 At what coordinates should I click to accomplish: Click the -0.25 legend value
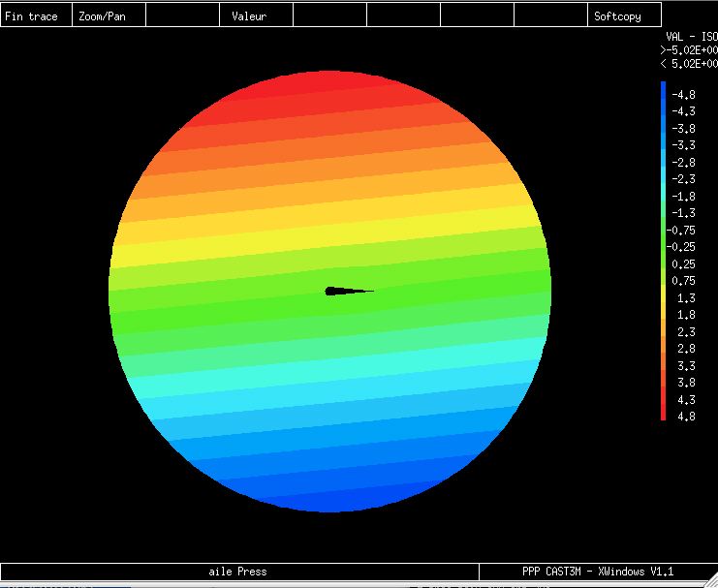click(x=680, y=247)
